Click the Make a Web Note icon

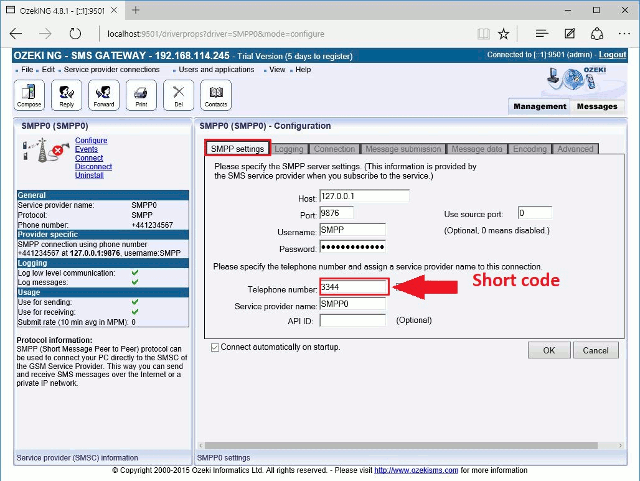tap(570, 34)
